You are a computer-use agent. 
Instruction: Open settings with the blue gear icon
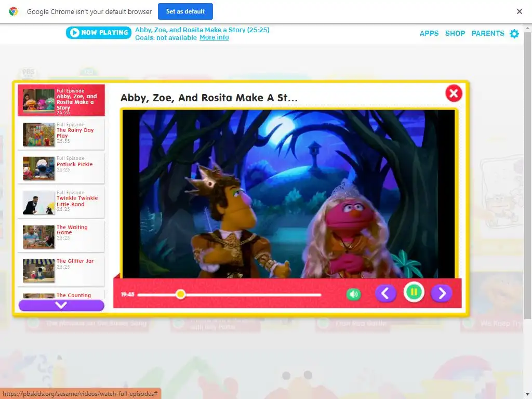(x=514, y=33)
